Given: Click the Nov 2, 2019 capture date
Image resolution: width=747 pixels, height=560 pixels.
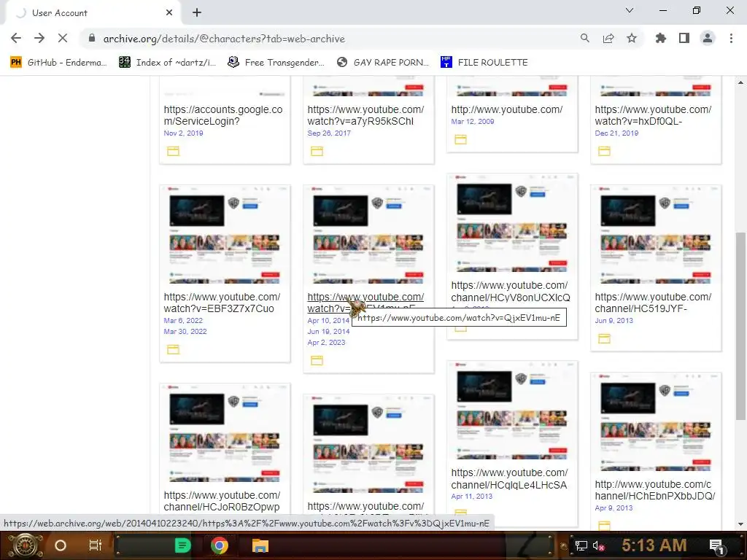Looking at the screenshot, I should point(183,133).
